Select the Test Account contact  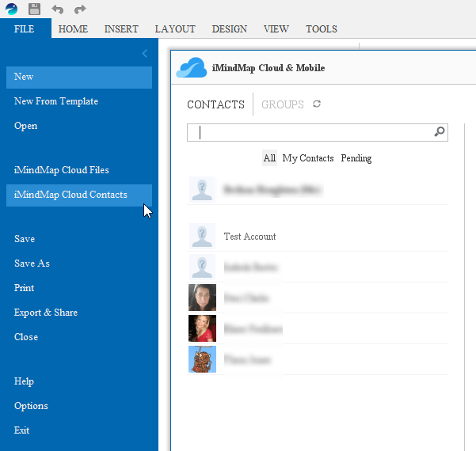coord(318,237)
